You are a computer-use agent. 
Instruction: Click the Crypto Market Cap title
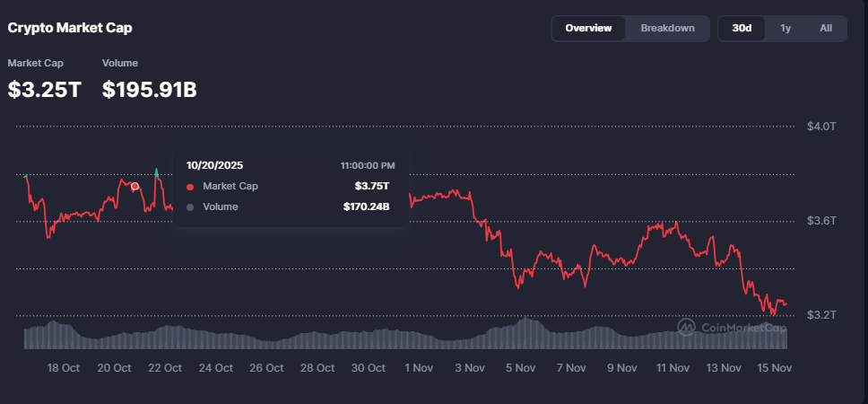70,28
